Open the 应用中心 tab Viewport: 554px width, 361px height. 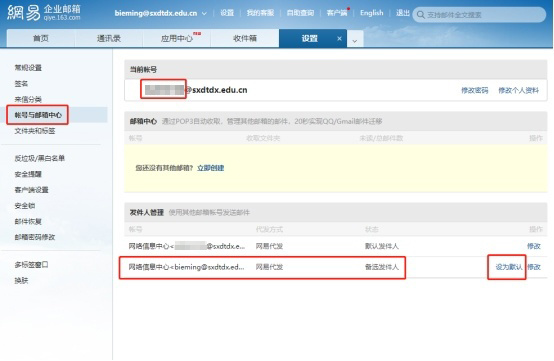pos(177,38)
